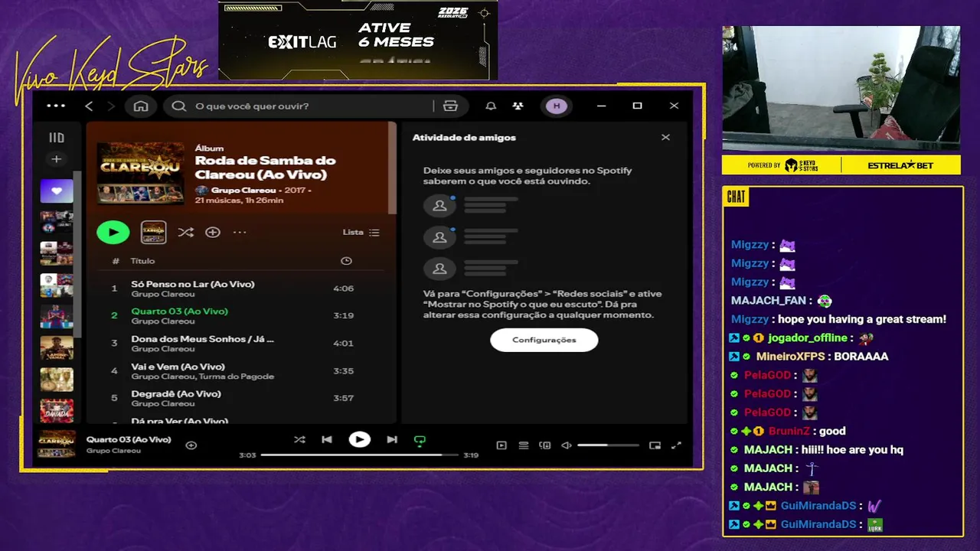Create a playlist with the sidebar plus
This screenshot has height=551, width=980.
[x=56, y=159]
